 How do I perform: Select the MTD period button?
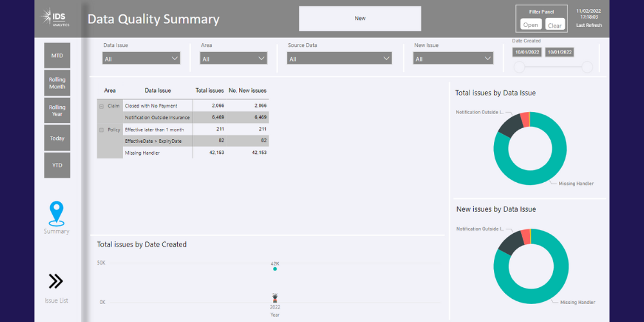57,56
